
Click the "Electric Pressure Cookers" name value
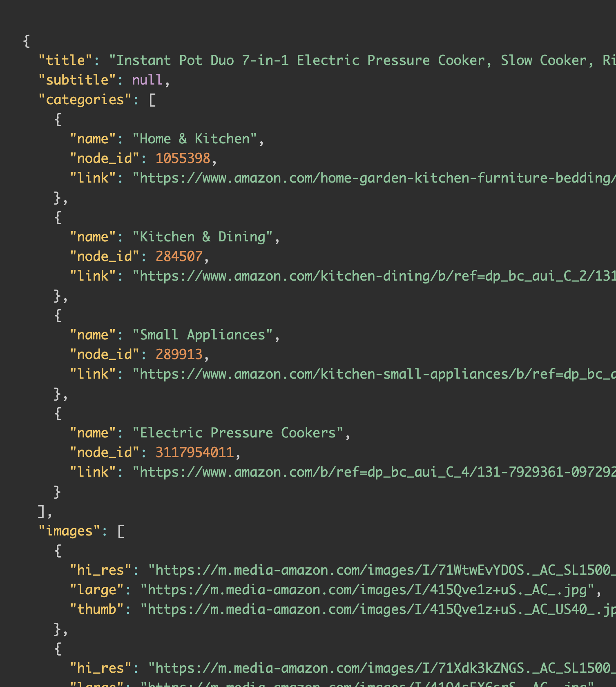(238, 433)
